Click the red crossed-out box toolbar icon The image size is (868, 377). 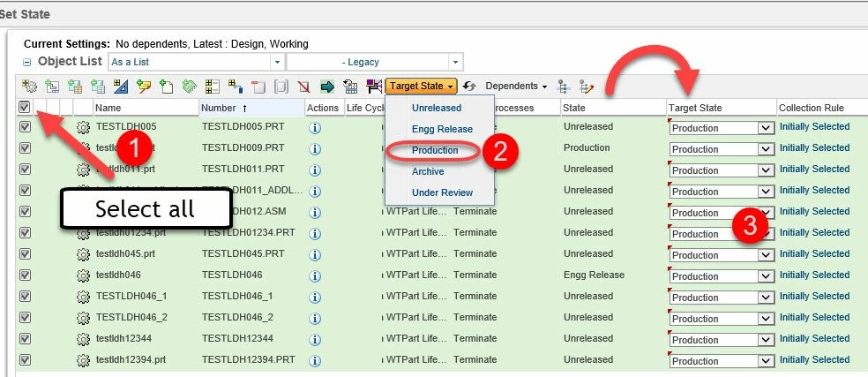(303, 87)
